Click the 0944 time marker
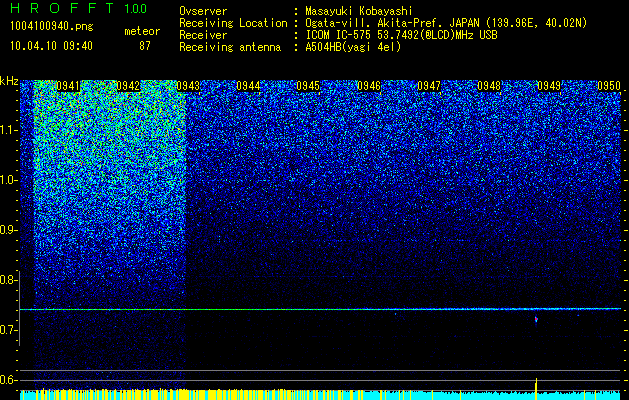The image size is (629, 400). [248, 86]
